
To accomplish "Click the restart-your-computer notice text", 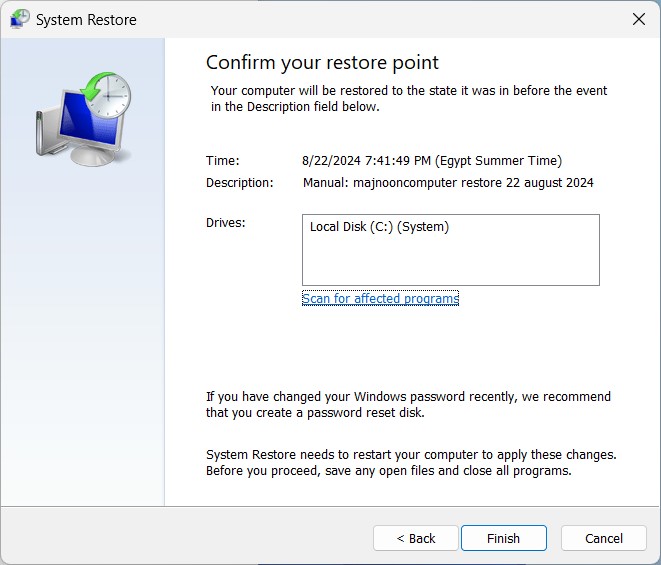I will (410, 462).
